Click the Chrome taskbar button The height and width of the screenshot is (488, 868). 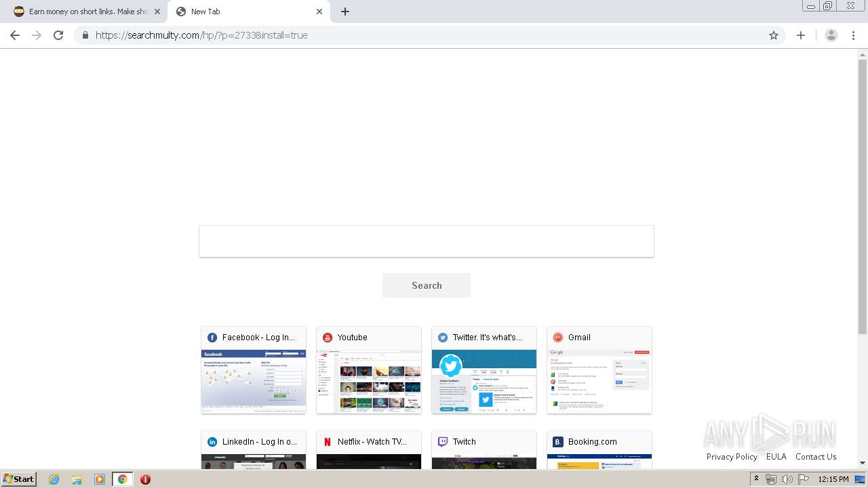(122, 479)
